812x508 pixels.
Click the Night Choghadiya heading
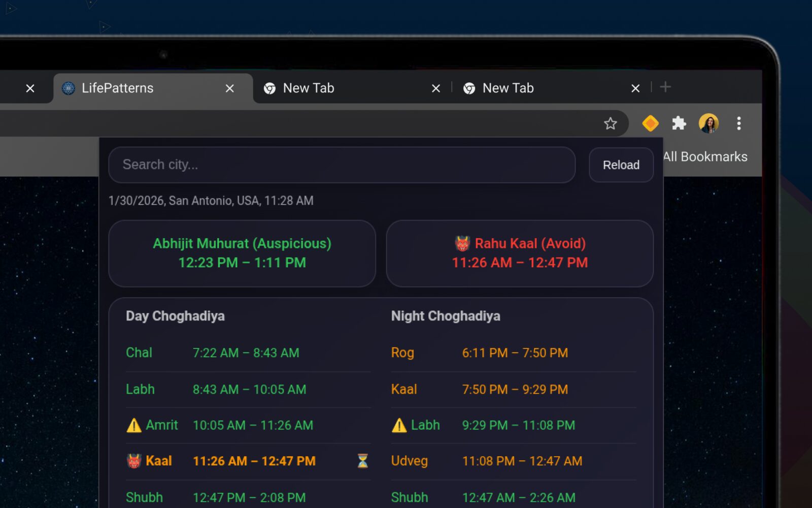point(446,316)
